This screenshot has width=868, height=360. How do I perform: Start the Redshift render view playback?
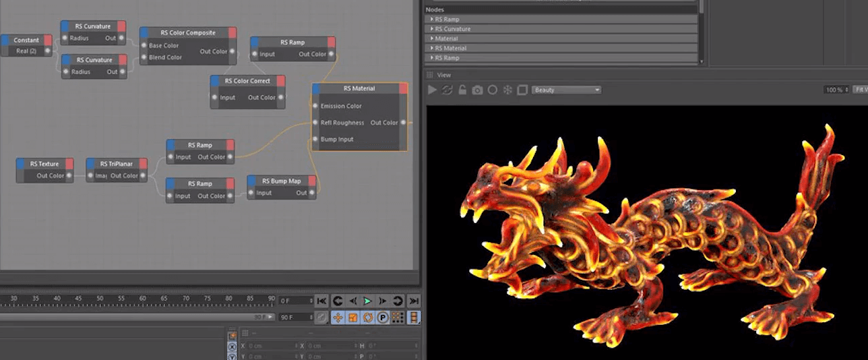(433, 90)
